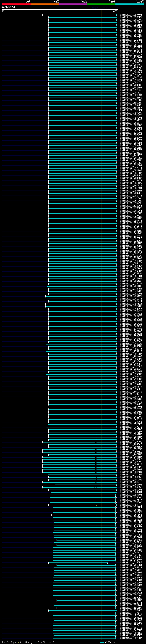
Task: Click the white query sequence bar
Action: click(x=60, y=10)
